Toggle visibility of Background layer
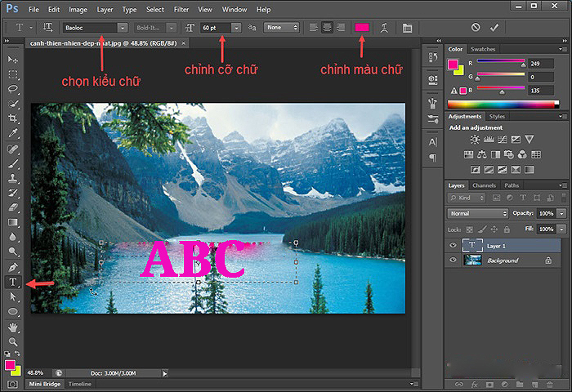 (454, 261)
